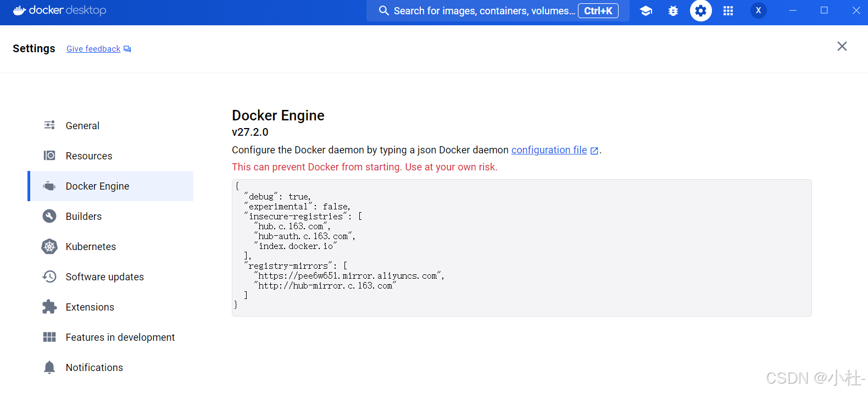Go to the Builders settings section
868x393 pixels.
[110, 216]
